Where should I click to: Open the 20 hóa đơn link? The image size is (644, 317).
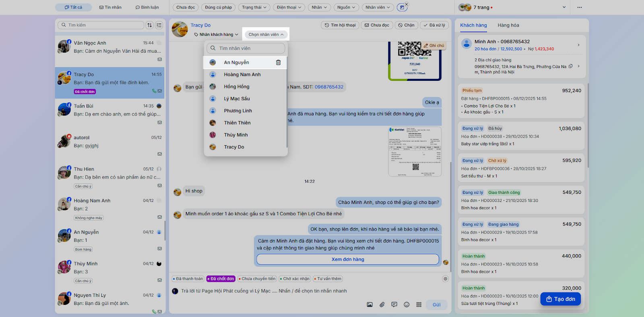click(485, 49)
